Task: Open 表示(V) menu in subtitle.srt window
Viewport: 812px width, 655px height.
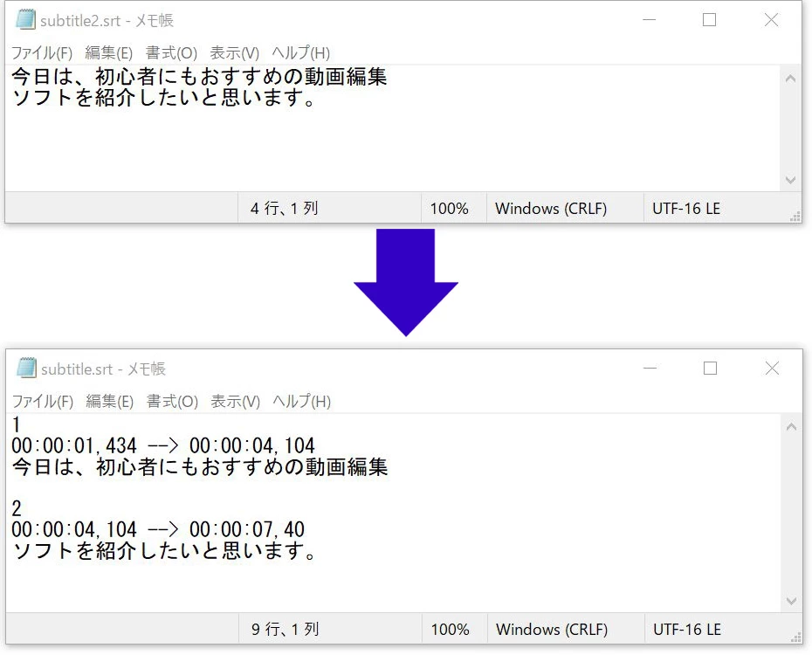Action: point(236,401)
